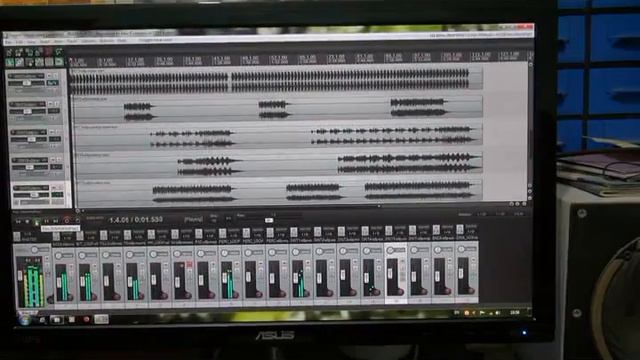
Task: Click second small button right of track 2 name
Action: pyautogui.click(x=57, y=104)
